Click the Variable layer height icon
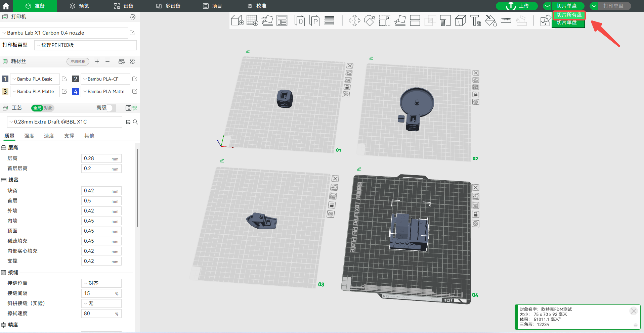Viewport: 644px width, 333px height. pos(329,20)
